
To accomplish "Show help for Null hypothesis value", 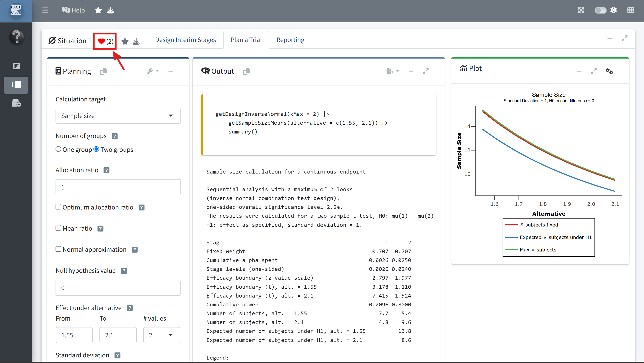I will [124, 271].
